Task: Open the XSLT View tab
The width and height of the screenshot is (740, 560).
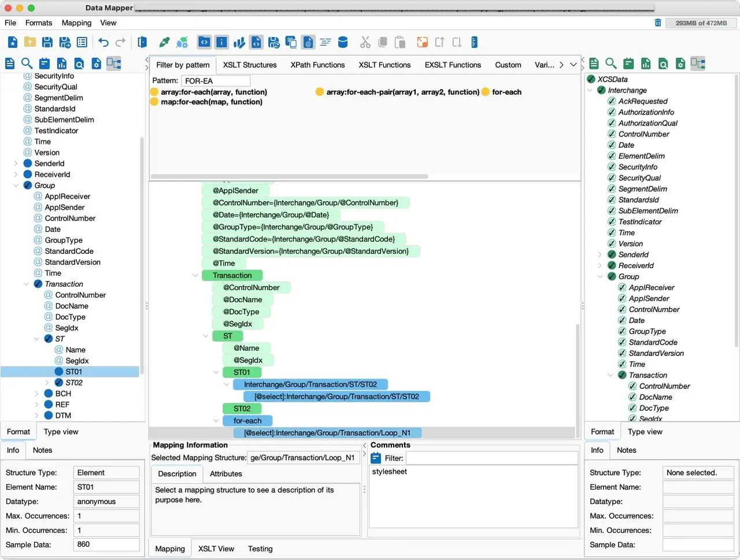Action: click(x=216, y=548)
